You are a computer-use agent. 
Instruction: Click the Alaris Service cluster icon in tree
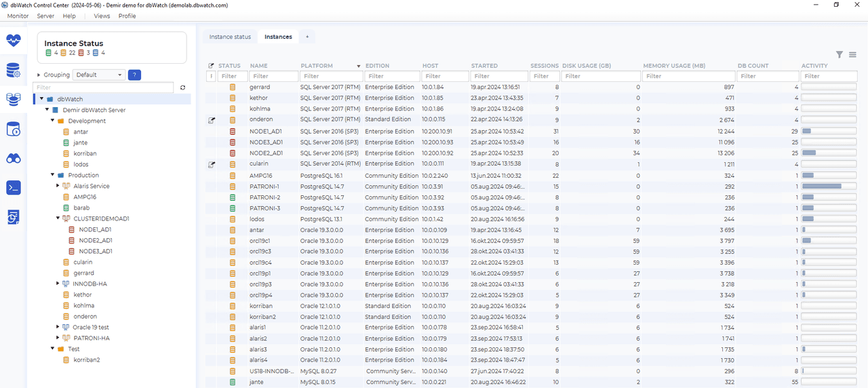[x=66, y=186]
